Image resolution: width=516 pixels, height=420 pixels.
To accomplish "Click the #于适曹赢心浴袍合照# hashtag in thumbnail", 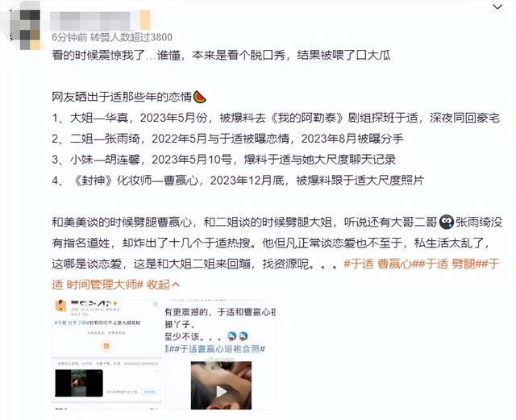I will pos(216,349).
